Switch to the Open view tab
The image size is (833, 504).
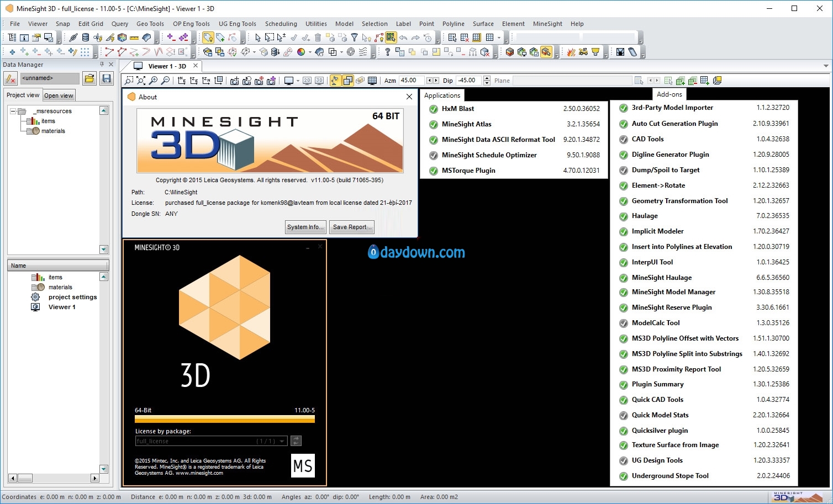(x=59, y=96)
